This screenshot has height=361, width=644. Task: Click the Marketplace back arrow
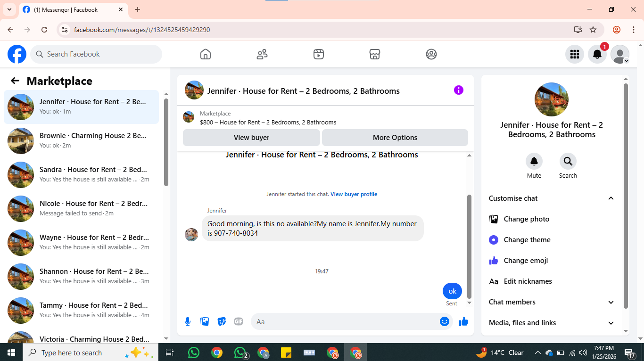[15, 81]
